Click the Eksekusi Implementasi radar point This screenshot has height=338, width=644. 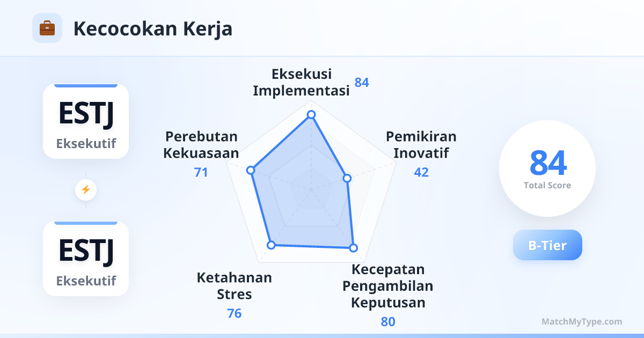tap(311, 115)
